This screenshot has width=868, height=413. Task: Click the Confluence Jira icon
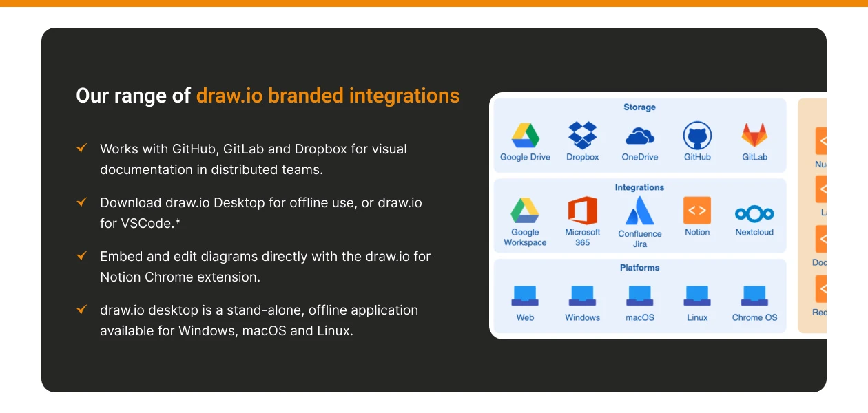tap(639, 211)
